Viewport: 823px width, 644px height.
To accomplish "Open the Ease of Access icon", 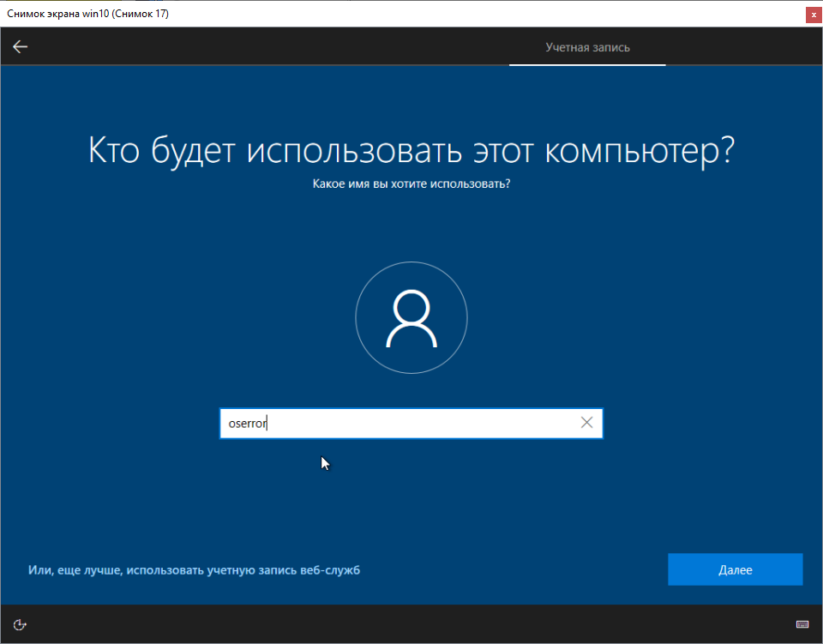I will (x=20, y=624).
